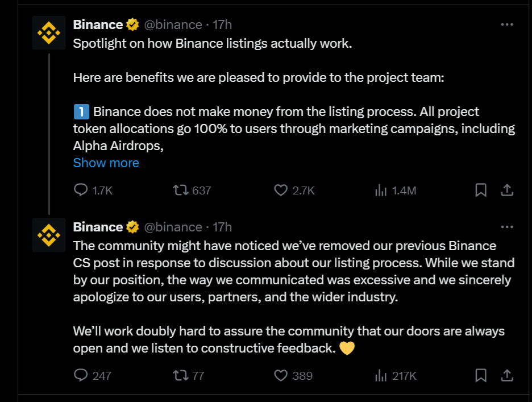The width and height of the screenshot is (532, 402).
Task: View analytics showing 1.4M views
Action: coord(381,190)
